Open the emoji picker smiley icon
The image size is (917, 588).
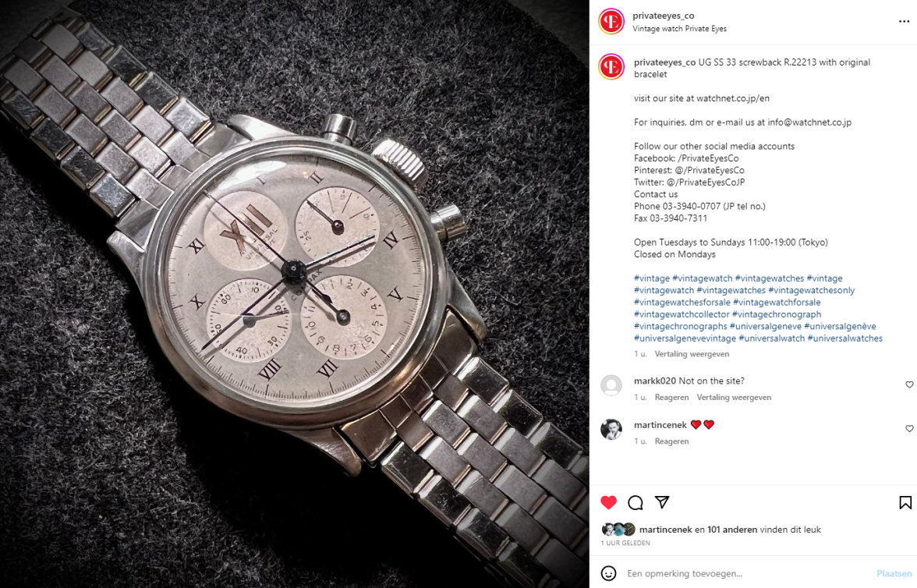609,573
